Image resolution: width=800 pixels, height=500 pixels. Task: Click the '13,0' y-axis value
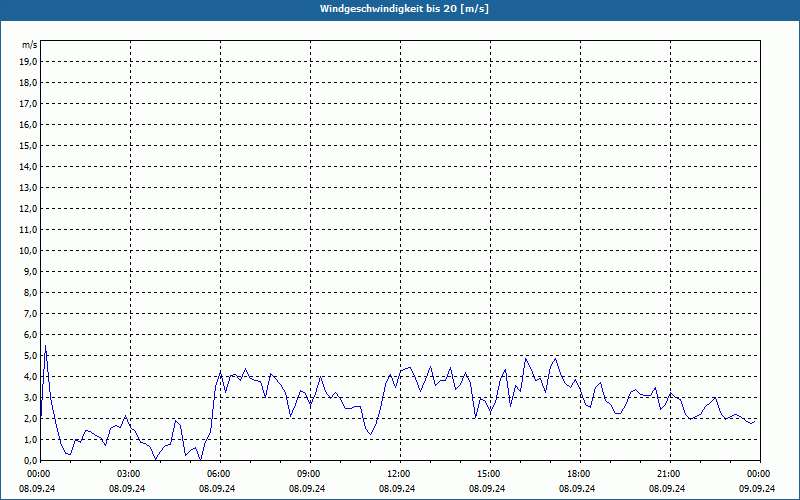coord(28,187)
